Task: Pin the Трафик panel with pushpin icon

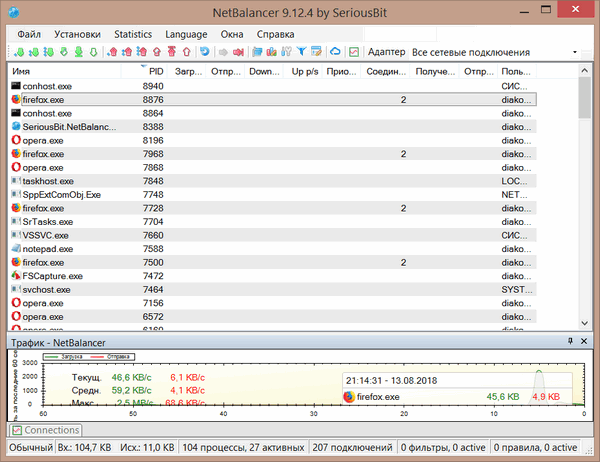Action: [570, 341]
